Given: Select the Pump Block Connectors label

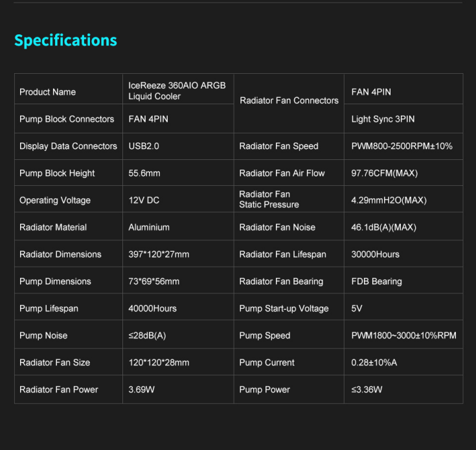Looking at the screenshot, I should coord(67,119).
